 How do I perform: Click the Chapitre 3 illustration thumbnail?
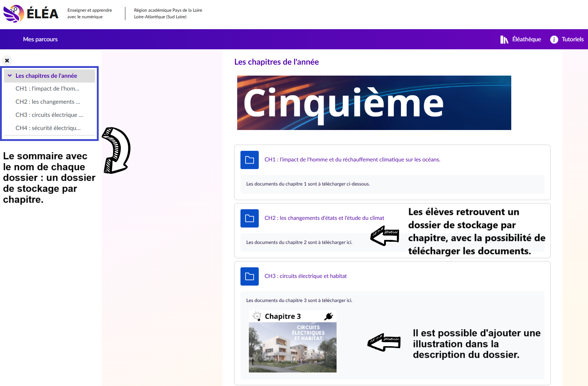pos(292,341)
